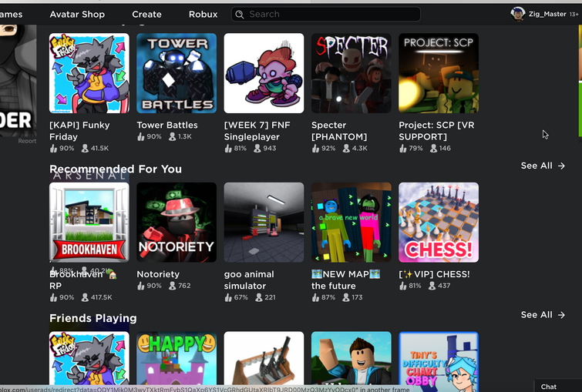Open Funky Friday under Friends Playing

89,358
